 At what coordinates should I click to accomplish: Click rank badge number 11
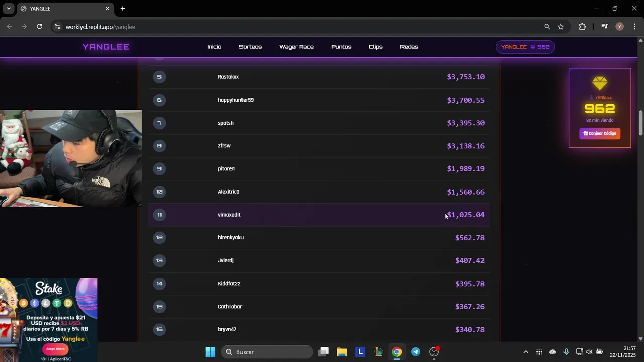click(x=159, y=215)
